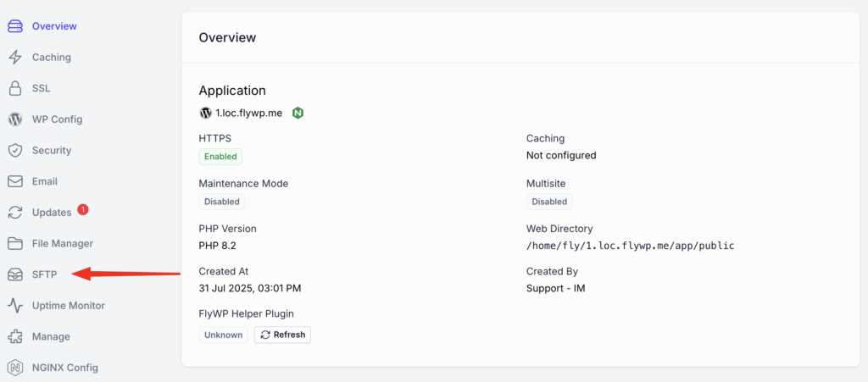This screenshot has height=382, width=868.
Task: Click the green NGINX badge next to domain
Action: click(x=298, y=113)
